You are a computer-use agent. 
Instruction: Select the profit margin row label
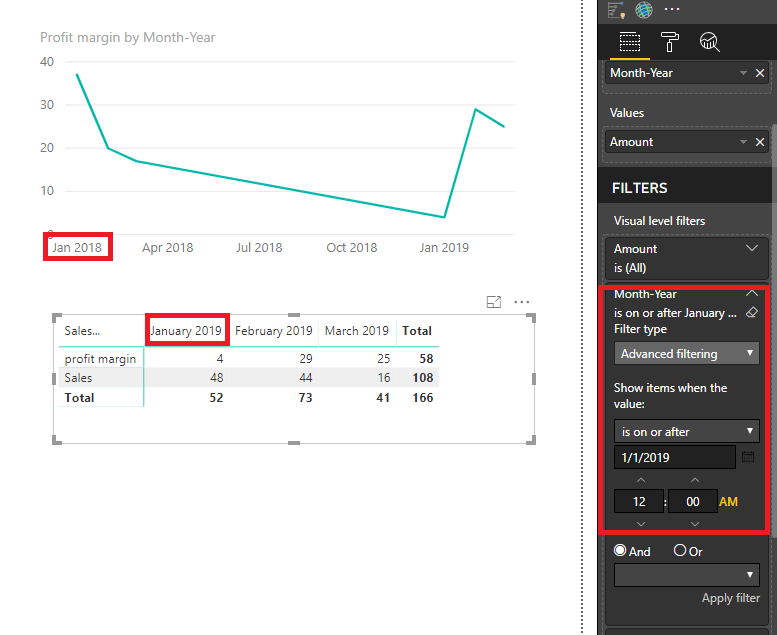pos(100,359)
